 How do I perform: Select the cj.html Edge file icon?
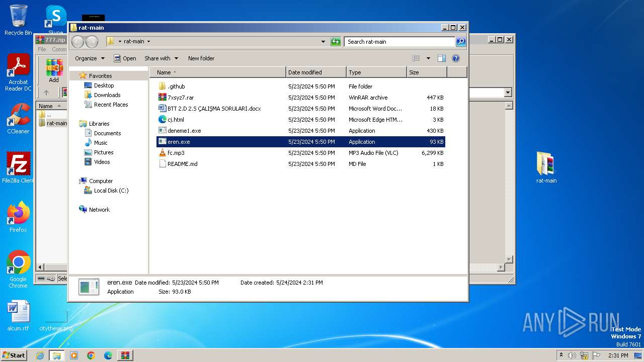click(x=162, y=120)
